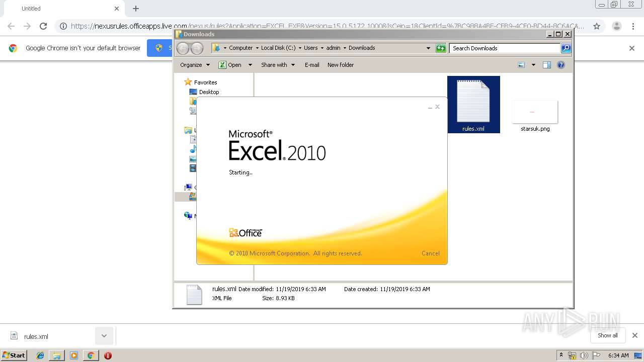Screen dimensions: 644x362
Task: Click New folder in the toolbar
Action: [341, 65]
